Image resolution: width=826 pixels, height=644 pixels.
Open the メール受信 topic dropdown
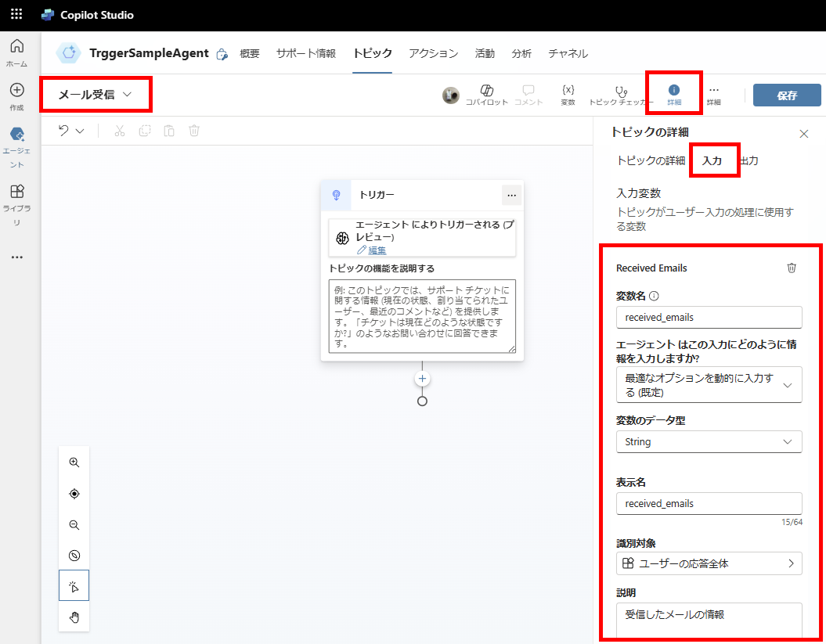[96, 94]
